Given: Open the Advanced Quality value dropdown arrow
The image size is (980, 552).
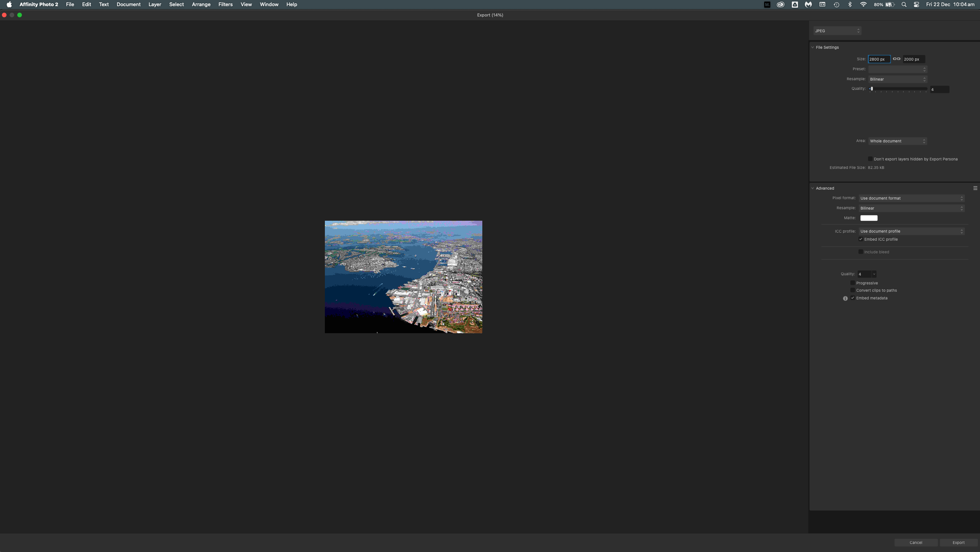Looking at the screenshot, I should (x=874, y=274).
